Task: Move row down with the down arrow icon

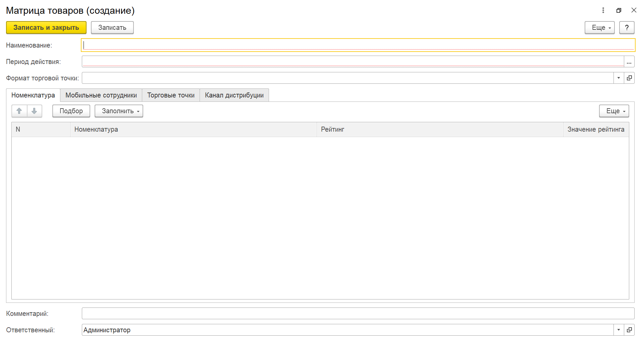Action: pyautogui.click(x=34, y=111)
